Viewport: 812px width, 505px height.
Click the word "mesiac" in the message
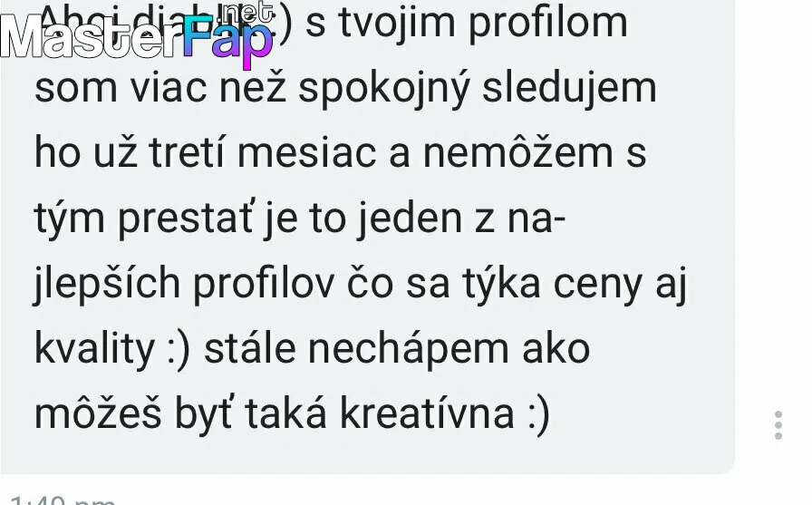tap(306, 153)
